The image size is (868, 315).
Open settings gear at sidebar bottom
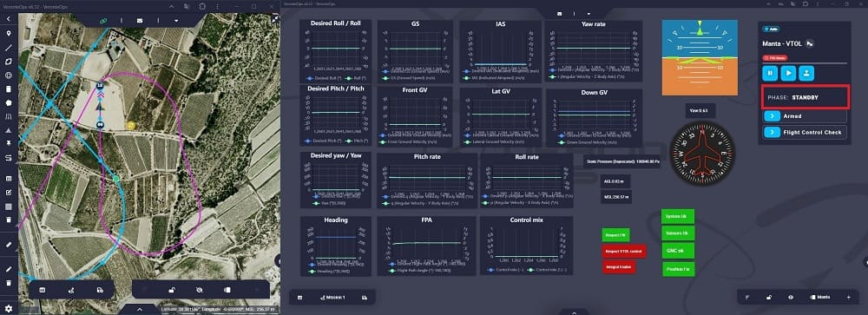tap(9, 308)
